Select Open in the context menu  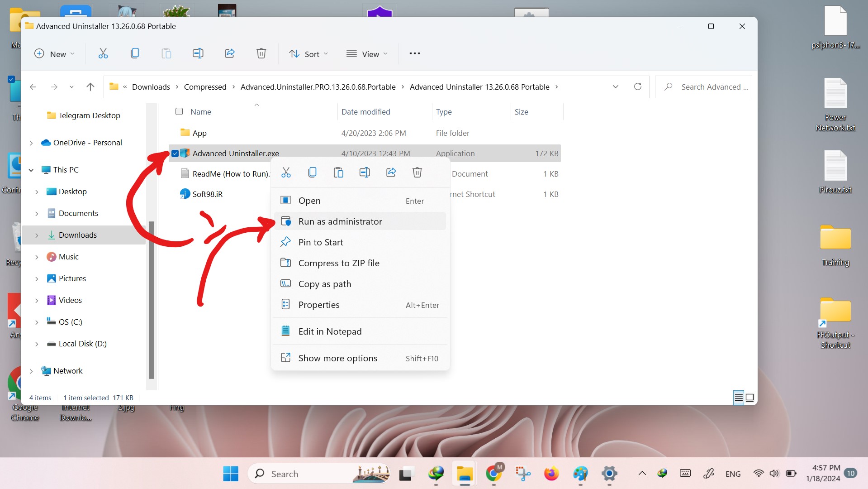click(x=360, y=201)
